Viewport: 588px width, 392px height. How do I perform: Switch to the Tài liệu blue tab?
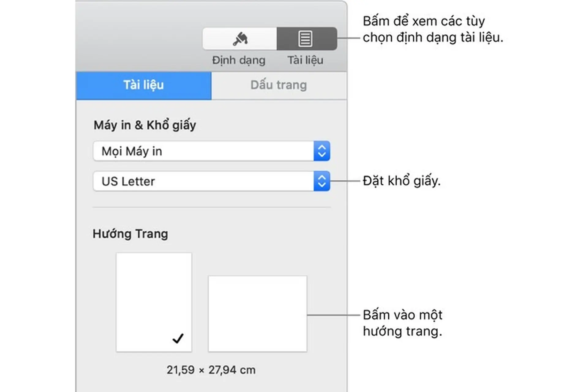point(144,85)
